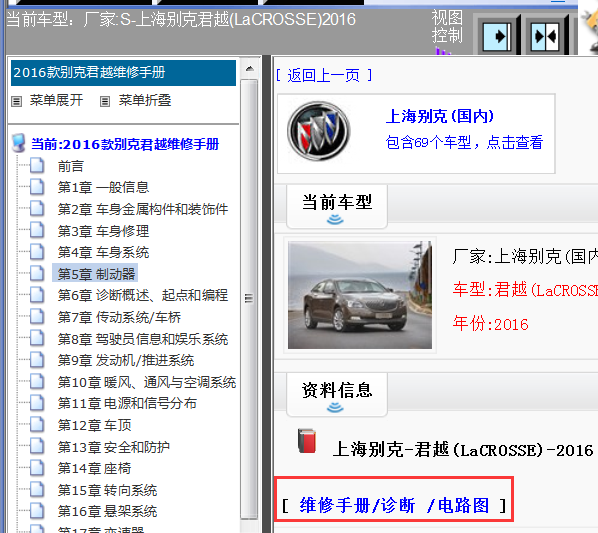The image size is (598, 533).
Task: Expand all menus with 菜单展开
Action: [x=56, y=101]
